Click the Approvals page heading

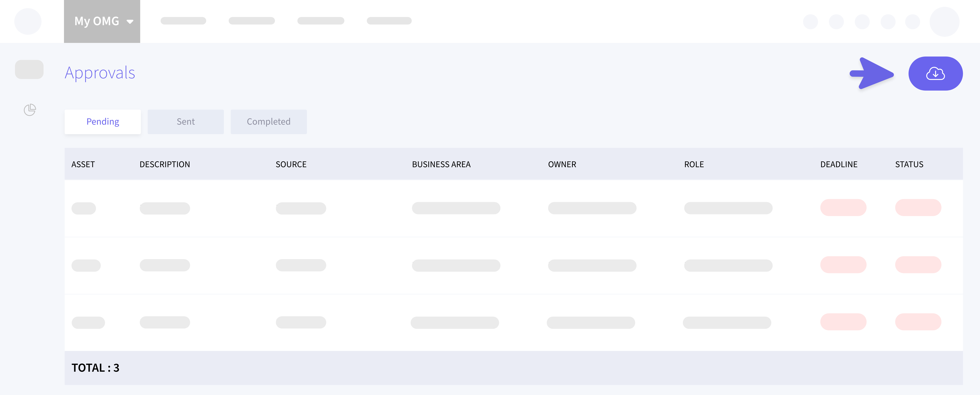[100, 73]
